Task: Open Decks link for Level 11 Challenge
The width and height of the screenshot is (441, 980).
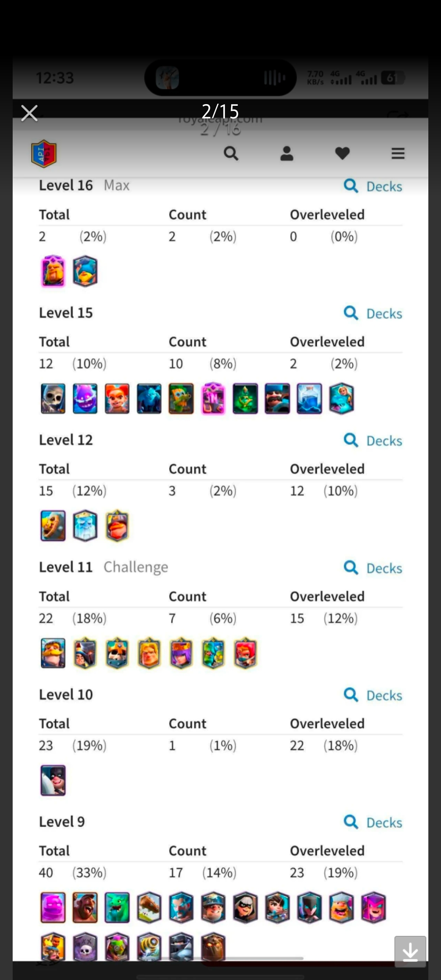Action: click(x=373, y=568)
